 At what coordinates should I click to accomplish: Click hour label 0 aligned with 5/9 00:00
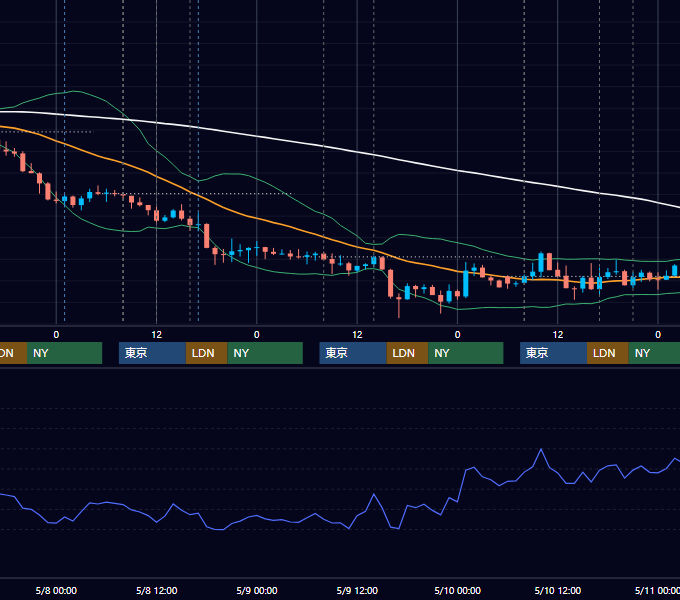click(257, 335)
